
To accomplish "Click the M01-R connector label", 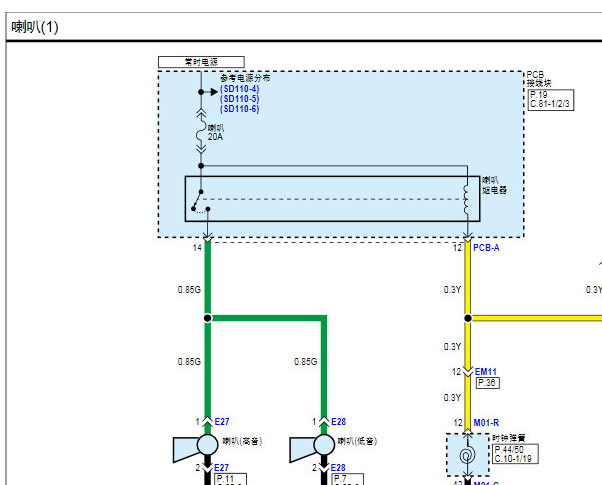I will coord(486,423).
